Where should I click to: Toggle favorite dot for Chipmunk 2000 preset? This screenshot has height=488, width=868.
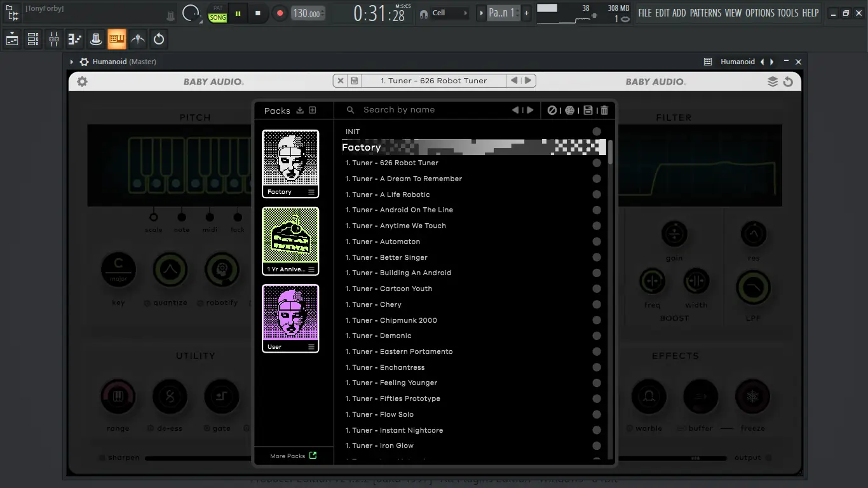(597, 320)
